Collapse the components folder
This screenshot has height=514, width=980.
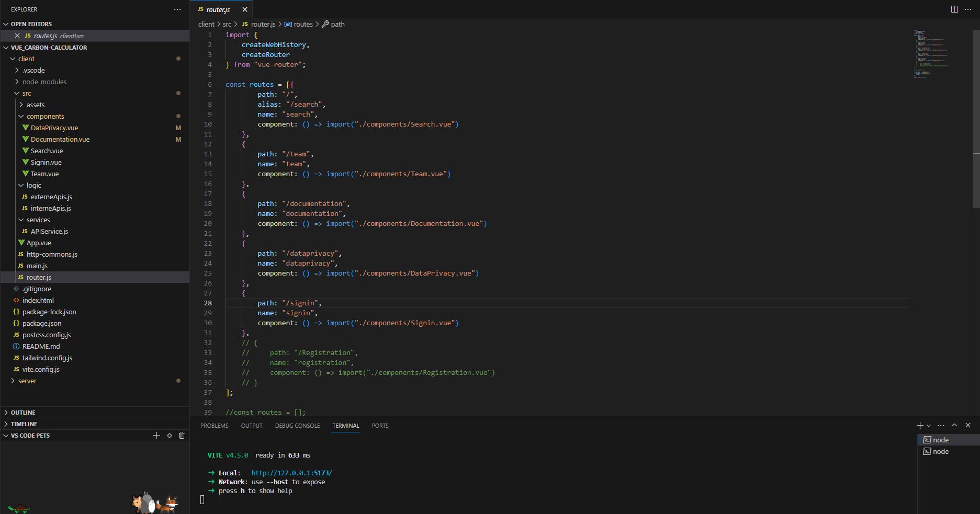pos(45,116)
